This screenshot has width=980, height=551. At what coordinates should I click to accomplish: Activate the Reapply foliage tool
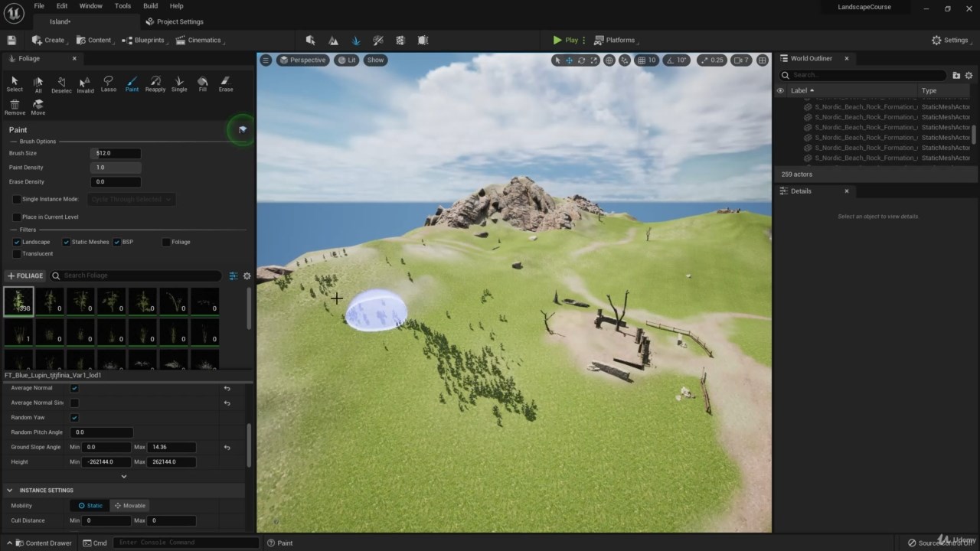point(155,83)
